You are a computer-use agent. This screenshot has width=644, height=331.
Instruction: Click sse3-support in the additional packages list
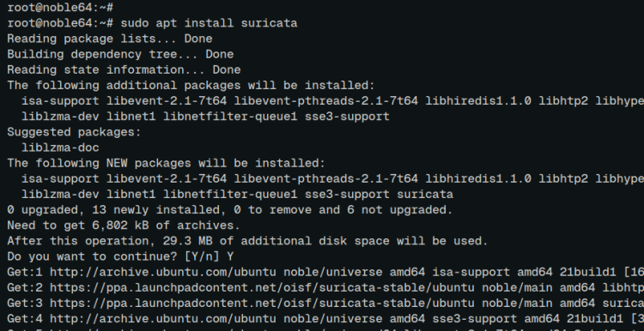pyautogui.click(x=347, y=117)
